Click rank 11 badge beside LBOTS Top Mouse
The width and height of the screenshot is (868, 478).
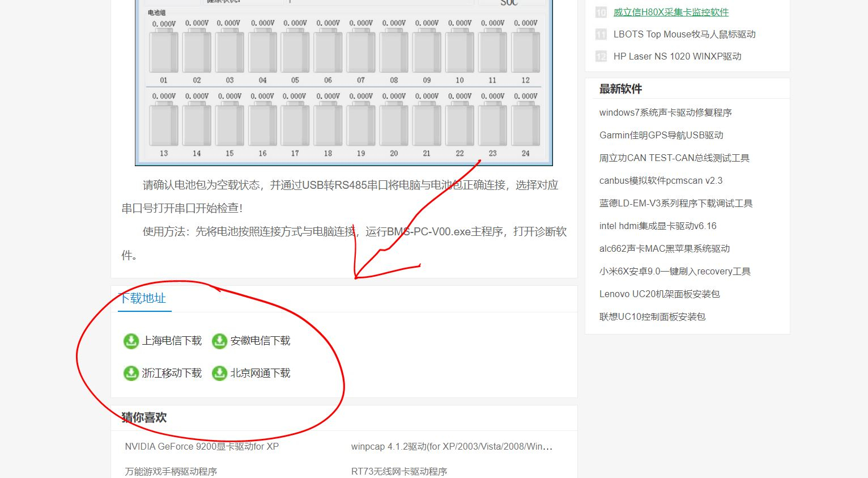[601, 34]
